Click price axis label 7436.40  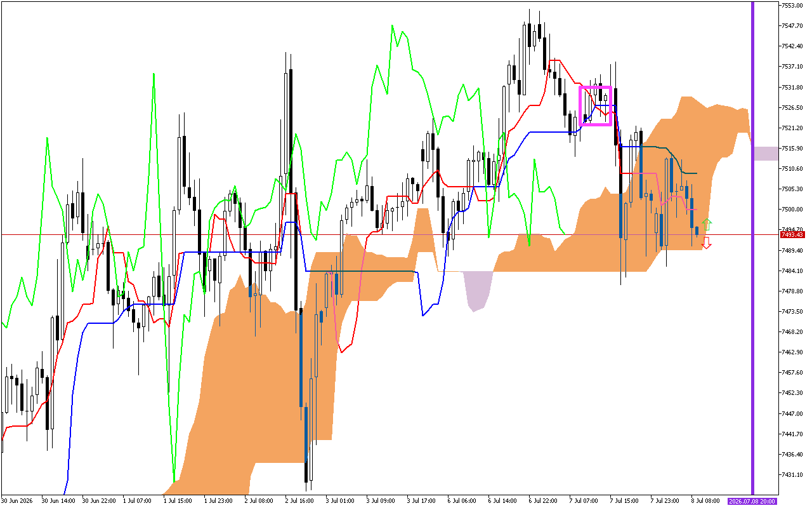point(791,454)
